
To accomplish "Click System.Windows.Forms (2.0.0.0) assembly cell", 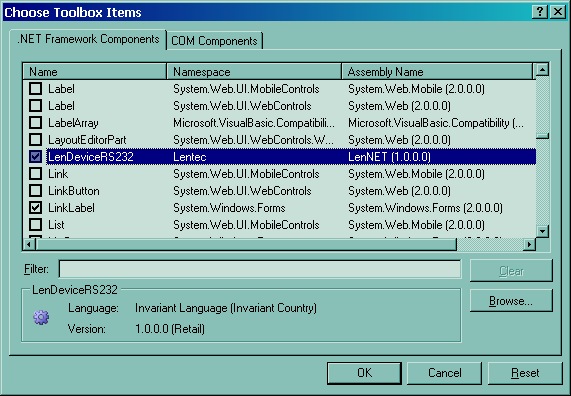I will pyautogui.click(x=425, y=208).
